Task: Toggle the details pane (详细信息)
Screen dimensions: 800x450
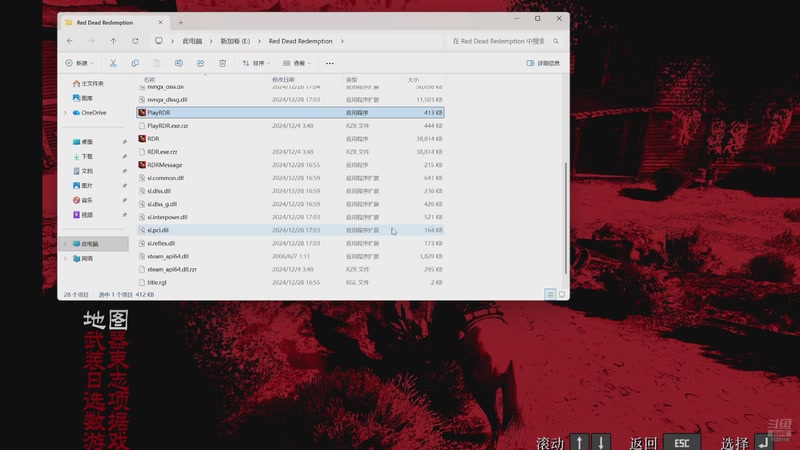Action: tap(543, 63)
